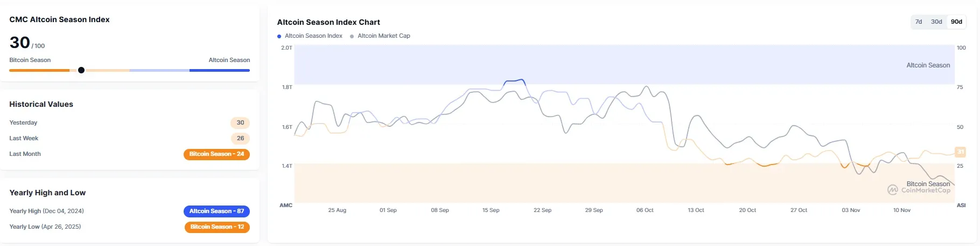Click the black index slider knob
The image size is (980, 246).
coord(81,70)
